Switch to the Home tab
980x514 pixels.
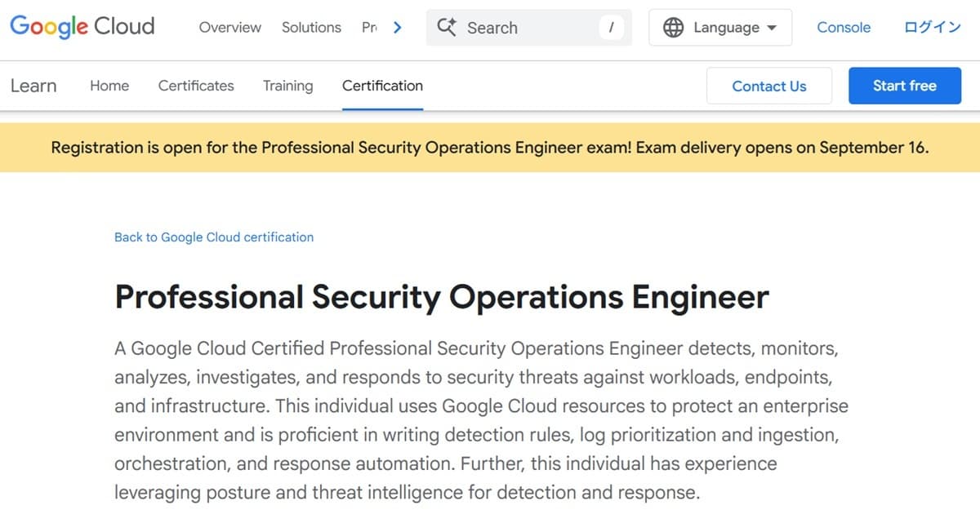pos(109,86)
